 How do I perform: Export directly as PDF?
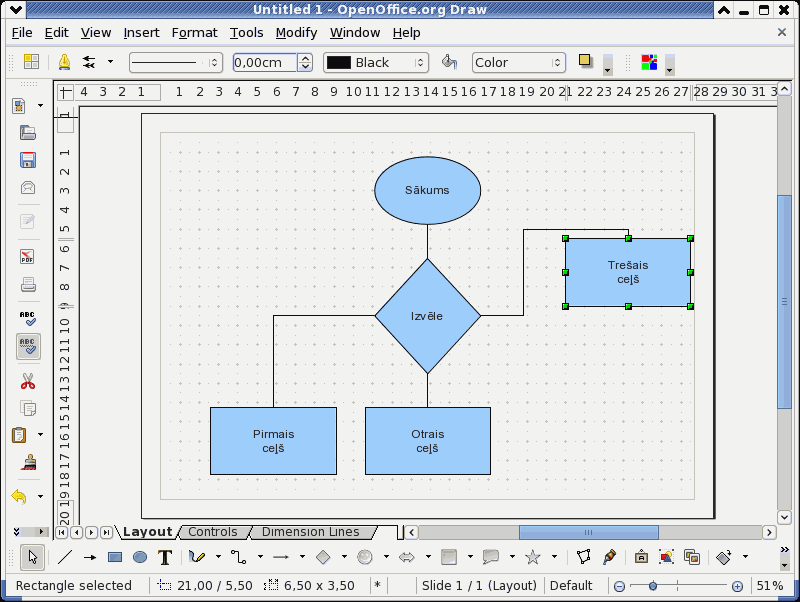(28, 257)
